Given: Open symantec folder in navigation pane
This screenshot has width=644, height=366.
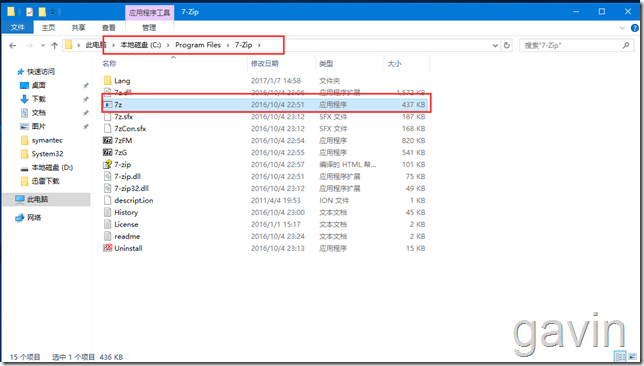Looking at the screenshot, I should (47, 140).
